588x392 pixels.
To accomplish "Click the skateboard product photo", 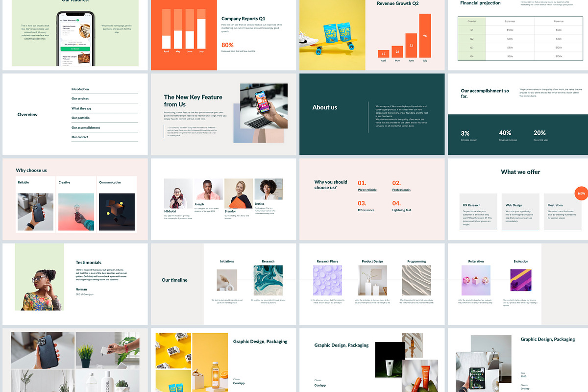I will coord(332,35).
